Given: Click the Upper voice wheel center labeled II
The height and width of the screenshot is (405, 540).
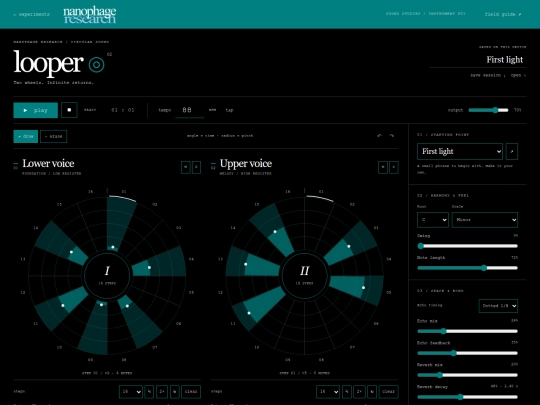Looking at the screenshot, I should click(x=304, y=275).
